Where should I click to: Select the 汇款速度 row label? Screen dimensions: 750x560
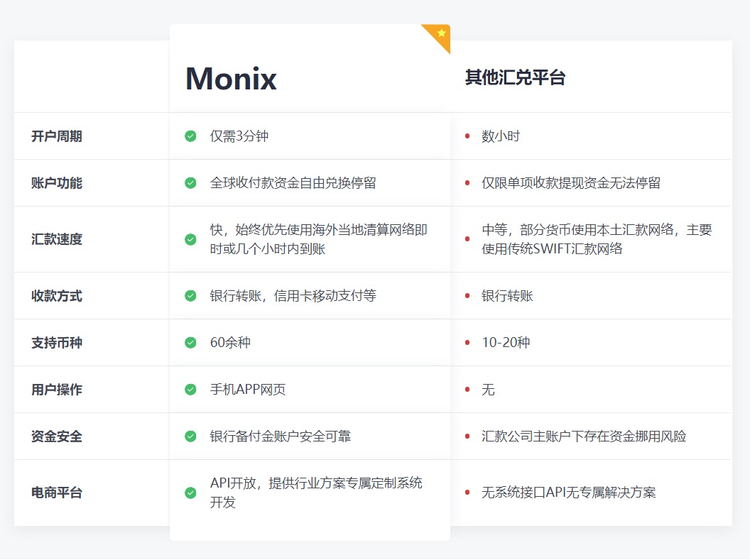pos(57,239)
